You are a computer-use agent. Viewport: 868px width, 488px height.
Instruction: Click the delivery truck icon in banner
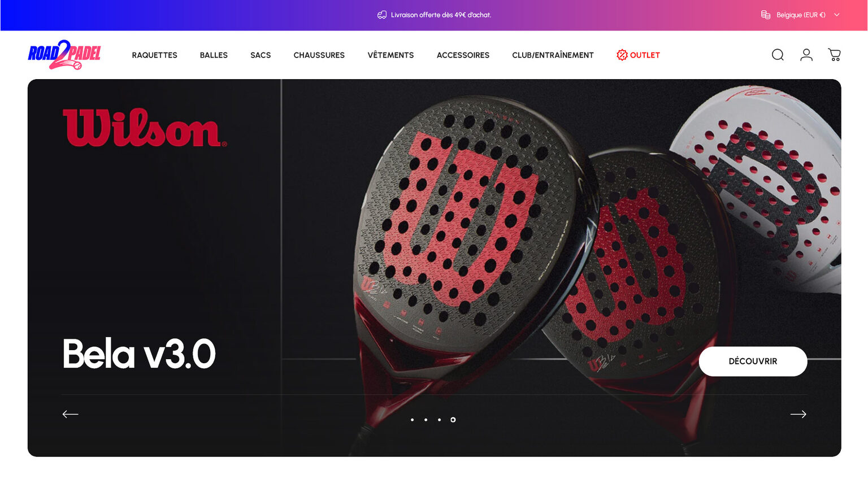pos(382,15)
